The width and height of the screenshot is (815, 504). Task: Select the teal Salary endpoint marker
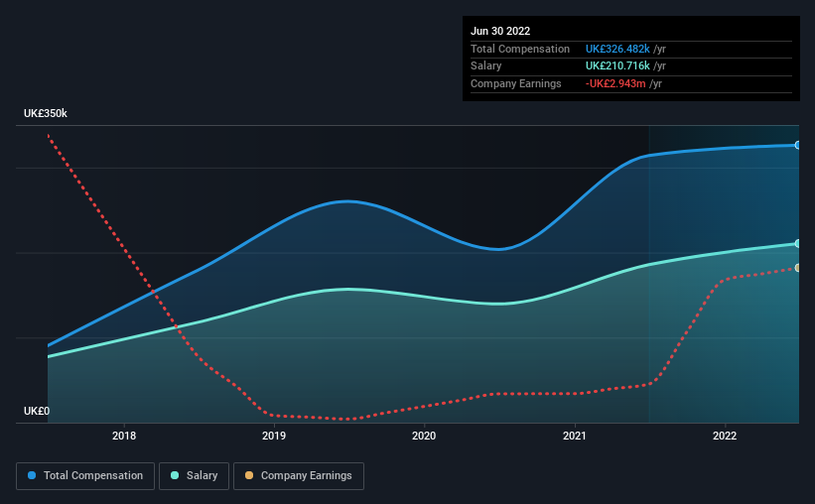pyautogui.click(x=797, y=244)
